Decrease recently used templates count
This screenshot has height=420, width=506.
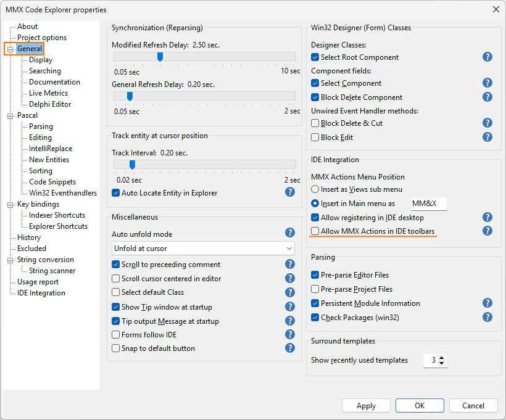click(x=441, y=363)
